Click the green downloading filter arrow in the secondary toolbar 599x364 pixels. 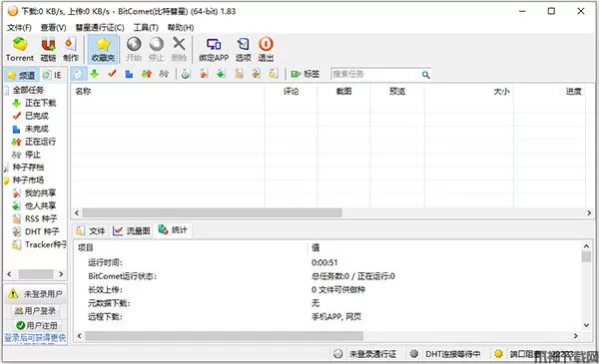point(95,74)
